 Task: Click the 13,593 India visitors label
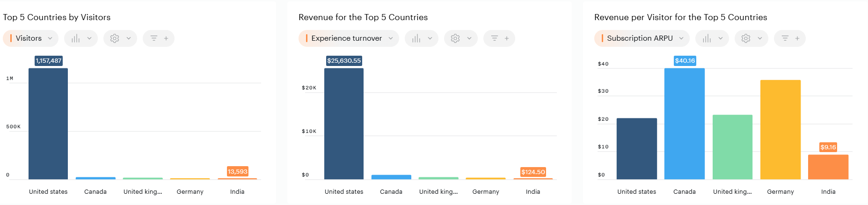point(238,172)
